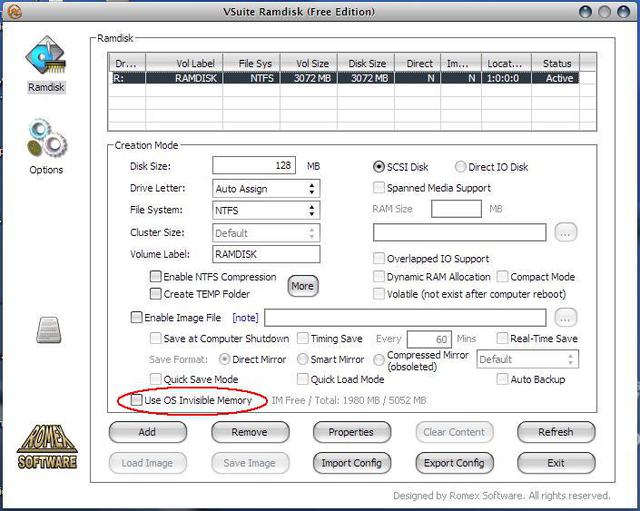Viewport: 640px width, 511px height.
Task: Toggle Timing Save checkbox
Action: (x=302, y=338)
